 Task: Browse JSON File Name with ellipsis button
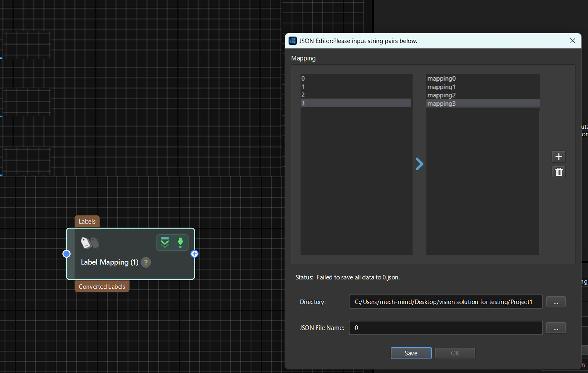[x=556, y=328]
